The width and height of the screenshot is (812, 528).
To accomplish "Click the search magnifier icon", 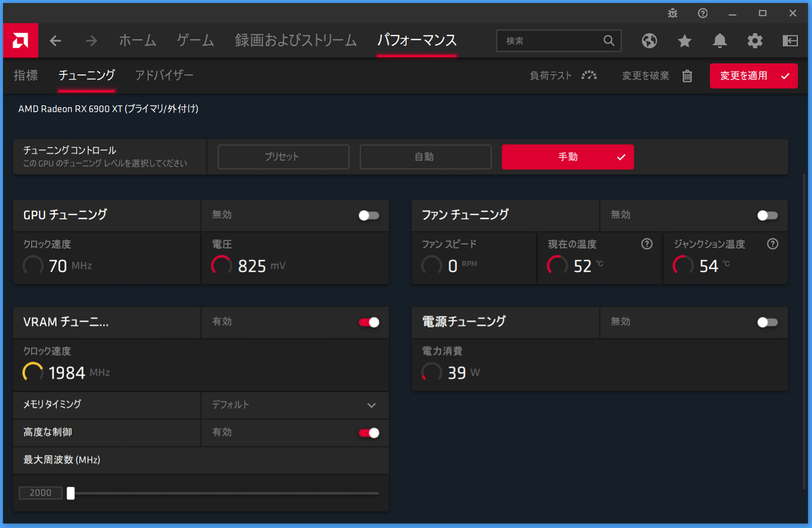I will pos(609,41).
